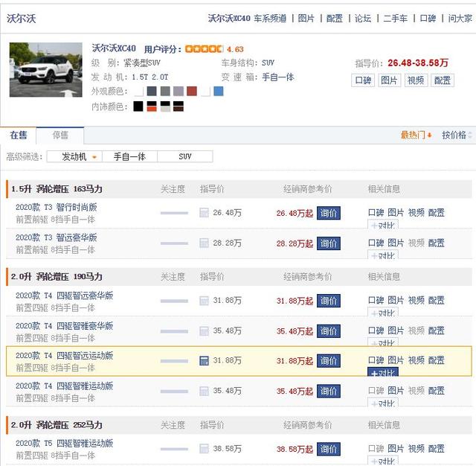476x466 pixels.
Task: Click the 口碑 button under guide price
Action: tap(363, 80)
